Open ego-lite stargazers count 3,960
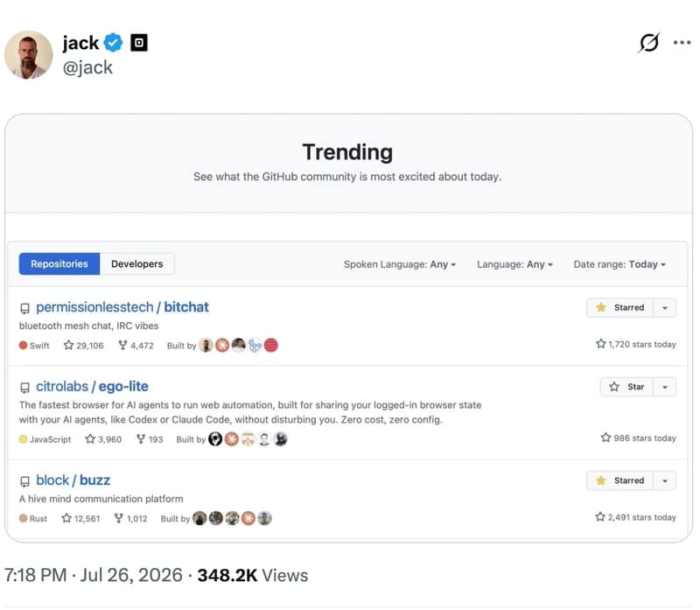This screenshot has height=610, width=700. [x=103, y=439]
